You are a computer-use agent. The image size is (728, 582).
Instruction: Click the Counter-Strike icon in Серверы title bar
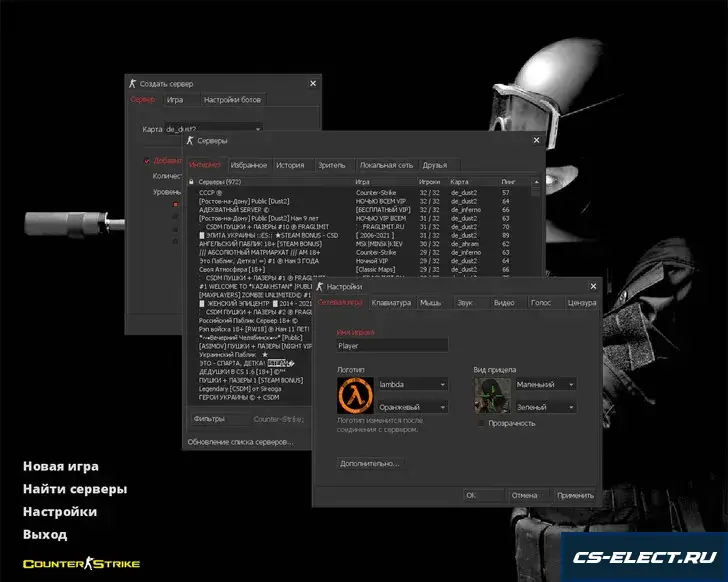190,140
